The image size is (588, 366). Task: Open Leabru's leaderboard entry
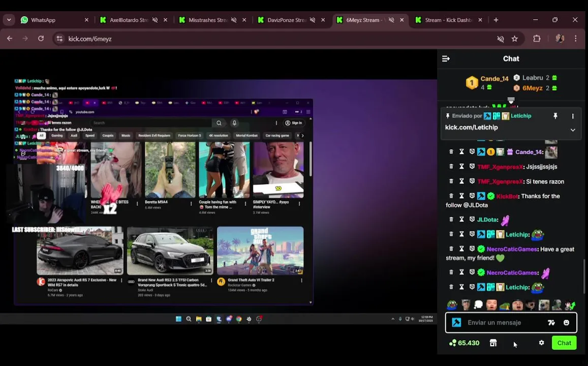(x=535, y=78)
